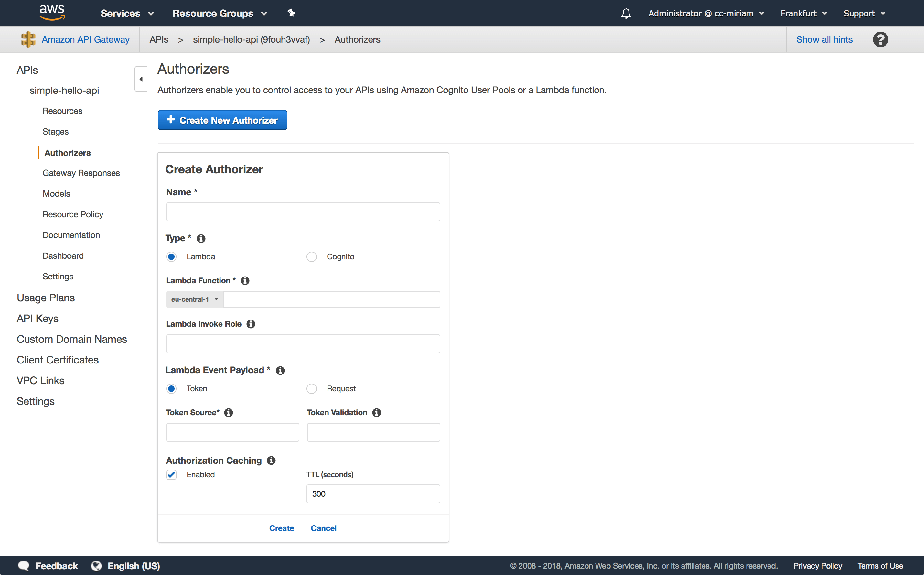Open the Frankfurt region selector

point(803,13)
